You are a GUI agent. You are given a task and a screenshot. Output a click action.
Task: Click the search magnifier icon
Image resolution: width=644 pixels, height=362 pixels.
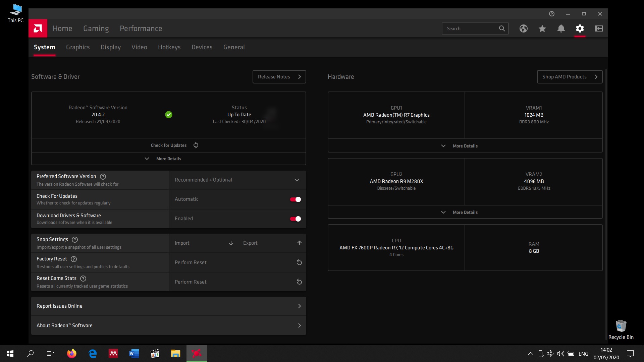click(x=502, y=28)
